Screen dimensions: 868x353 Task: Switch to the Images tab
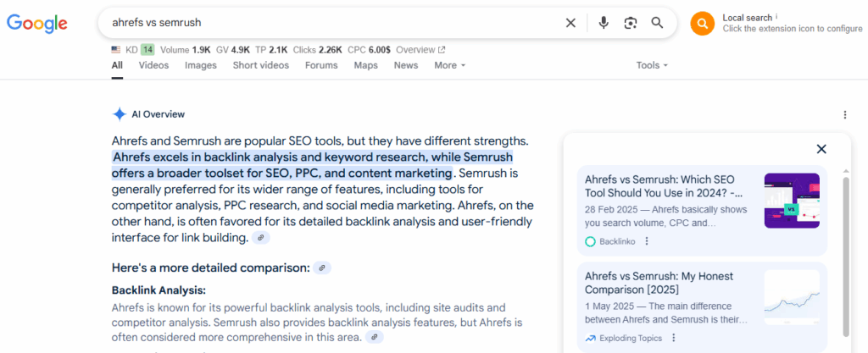200,65
